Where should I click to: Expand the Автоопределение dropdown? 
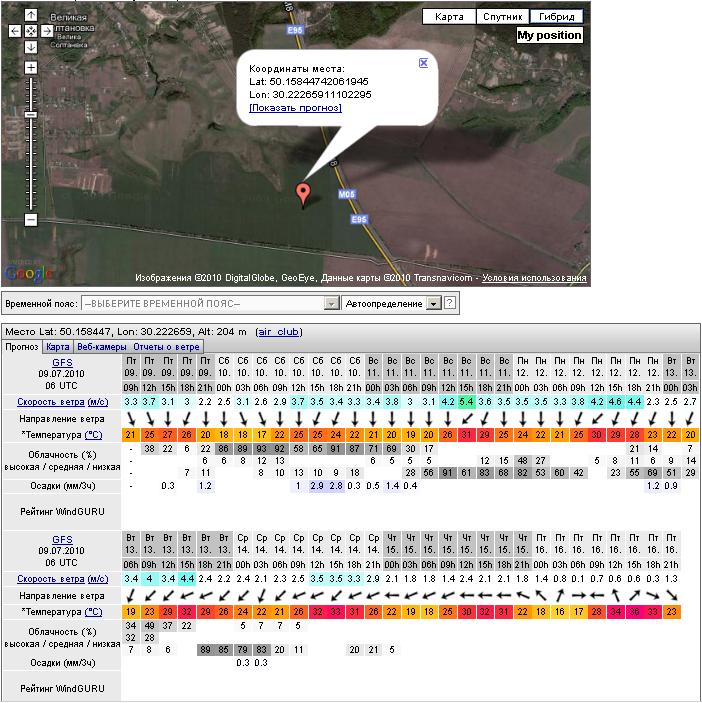coord(433,303)
